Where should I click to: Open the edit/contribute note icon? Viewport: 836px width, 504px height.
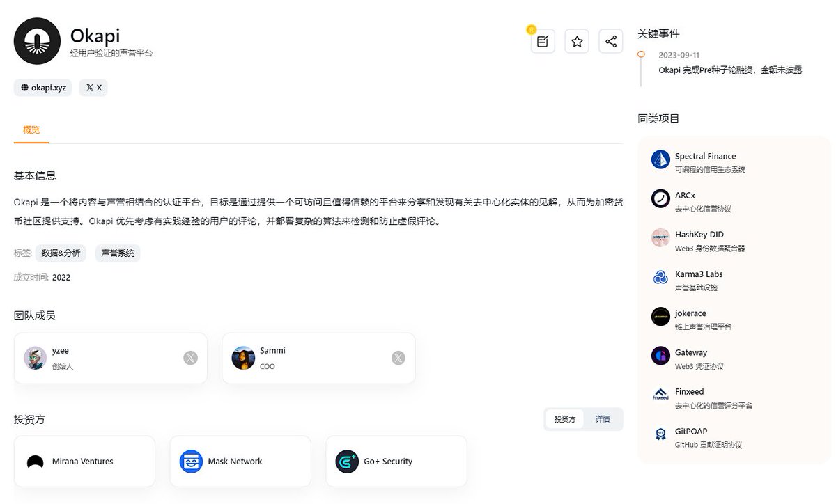click(x=543, y=41)
